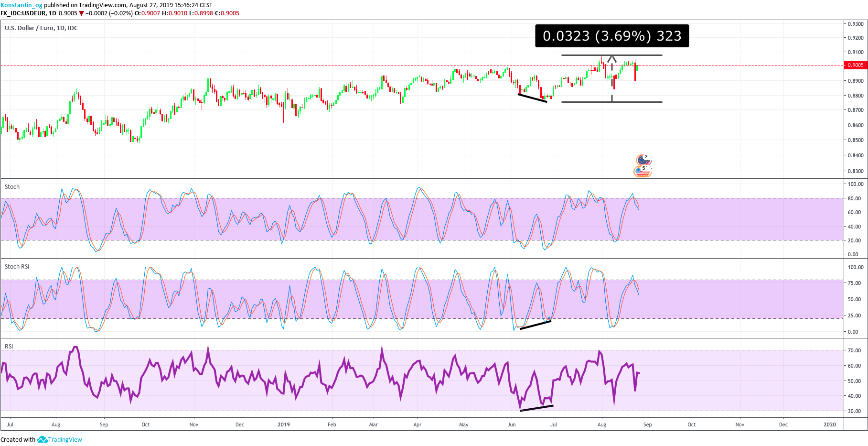This screenshot has width=868, height=446.
Task: Click the 2019 label on the time axis
Action: [284, 424]
